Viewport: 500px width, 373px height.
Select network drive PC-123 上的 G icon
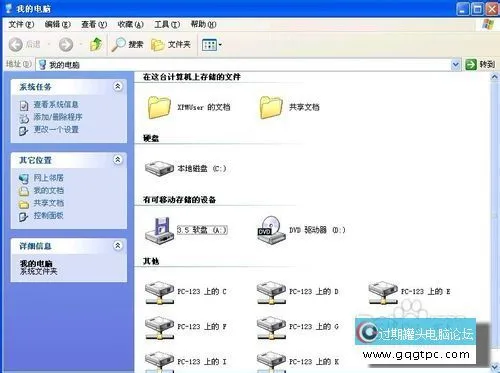click(x=271, y=328)
